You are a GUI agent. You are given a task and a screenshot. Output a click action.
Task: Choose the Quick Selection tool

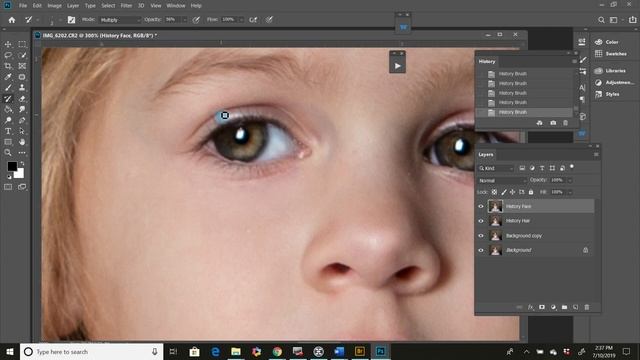[22, 55]
